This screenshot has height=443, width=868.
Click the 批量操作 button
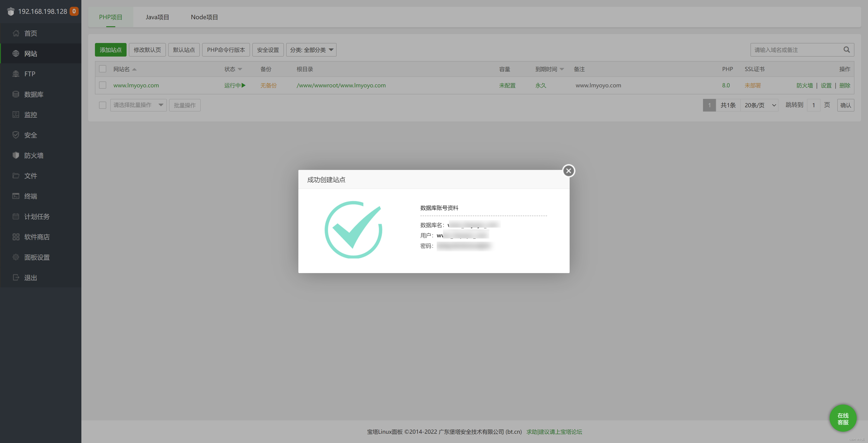point(185,105)
